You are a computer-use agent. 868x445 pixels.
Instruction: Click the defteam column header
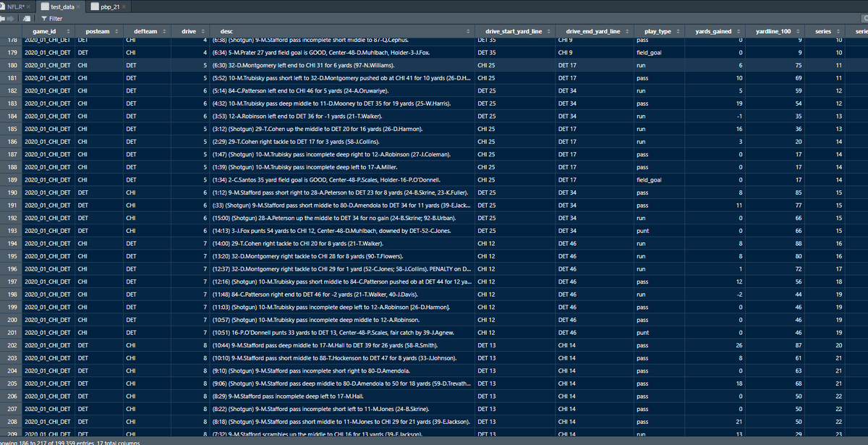[x=145, y=32]
